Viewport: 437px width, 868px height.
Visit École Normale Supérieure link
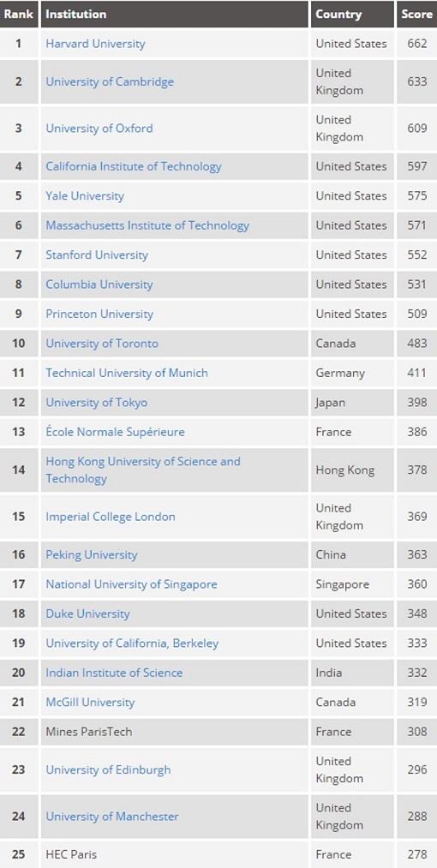(x=115, y=431)
